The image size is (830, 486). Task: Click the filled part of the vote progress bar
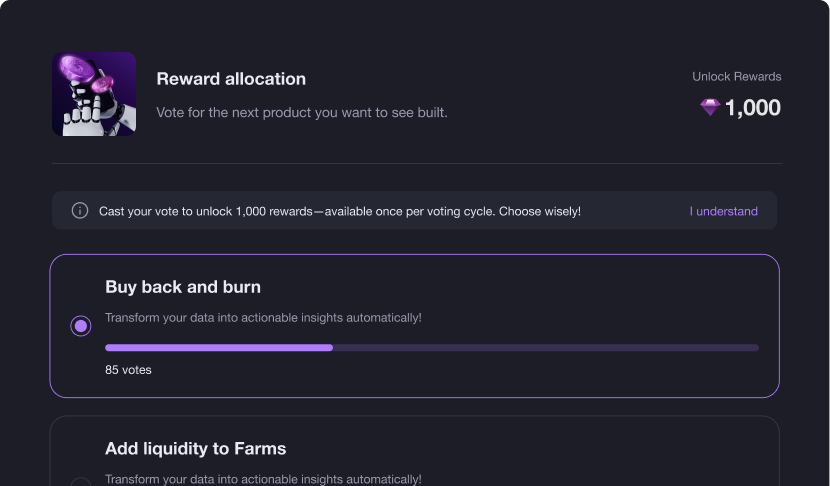[219, 348]
